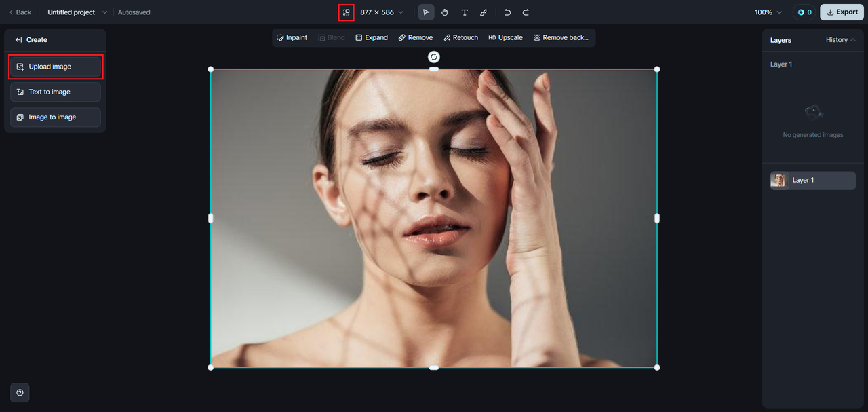Select the Retouch tool
The width and height of the screenshot is (868, 412).
461,38
